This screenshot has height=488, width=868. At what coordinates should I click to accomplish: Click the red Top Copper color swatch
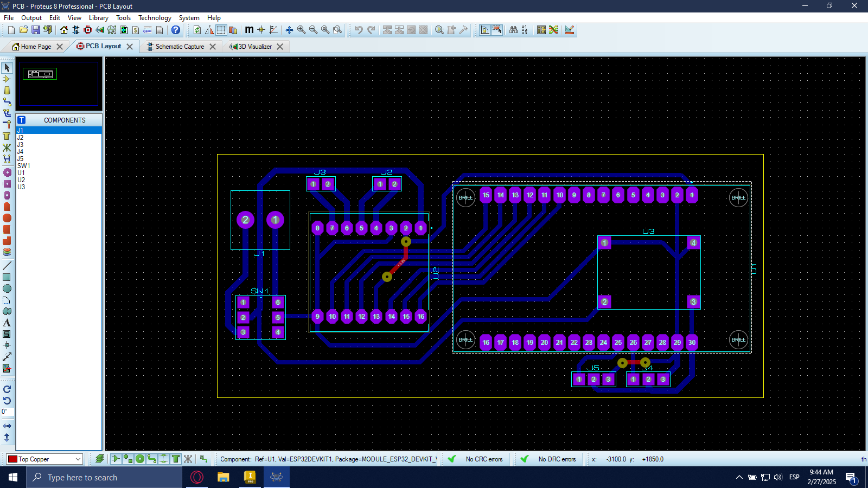pos(12,459)
